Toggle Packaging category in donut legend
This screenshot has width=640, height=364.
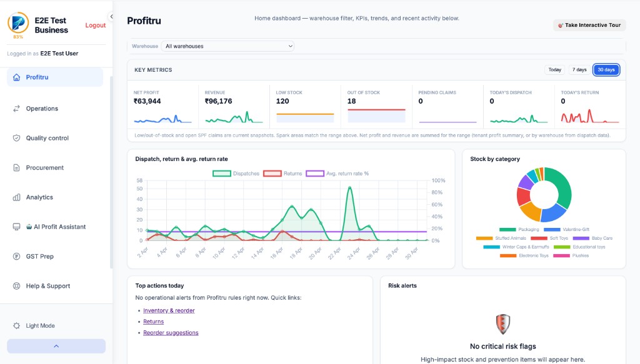click(x=519, y=230)
